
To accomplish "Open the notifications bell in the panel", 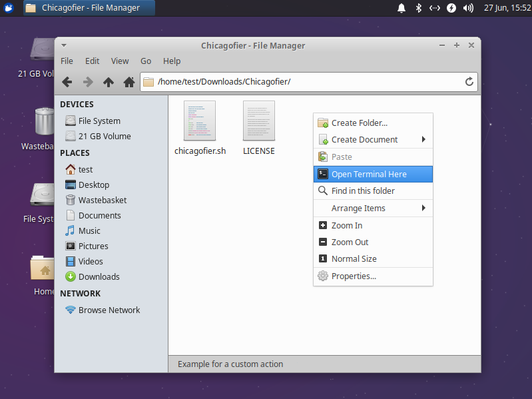I will (401, 8).
